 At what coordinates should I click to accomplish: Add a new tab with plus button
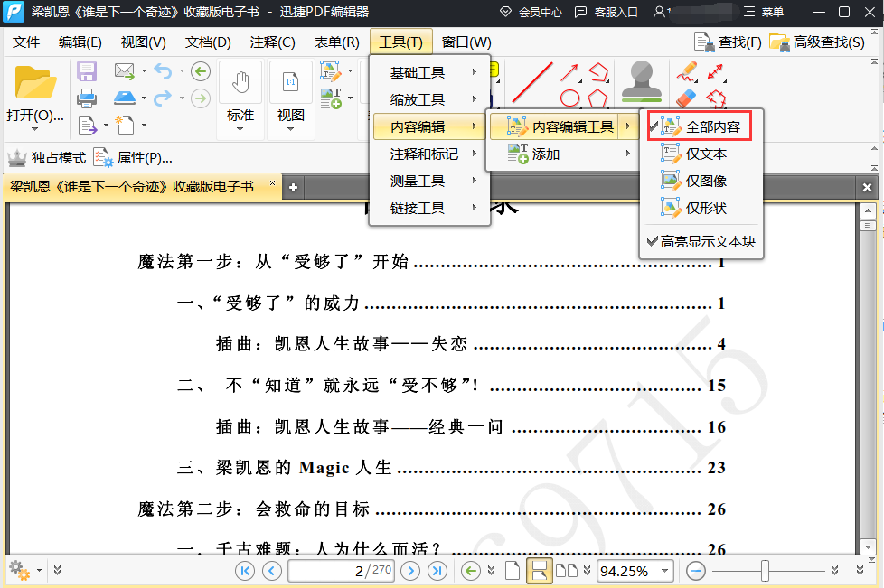pyautogui.click(x=293, y=188)
